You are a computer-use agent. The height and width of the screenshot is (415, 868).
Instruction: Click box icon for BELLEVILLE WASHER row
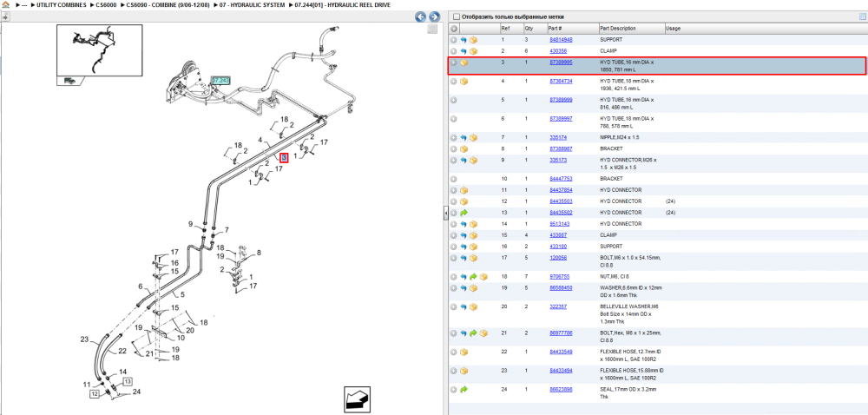pyautogui.click(x=474, y=307)
